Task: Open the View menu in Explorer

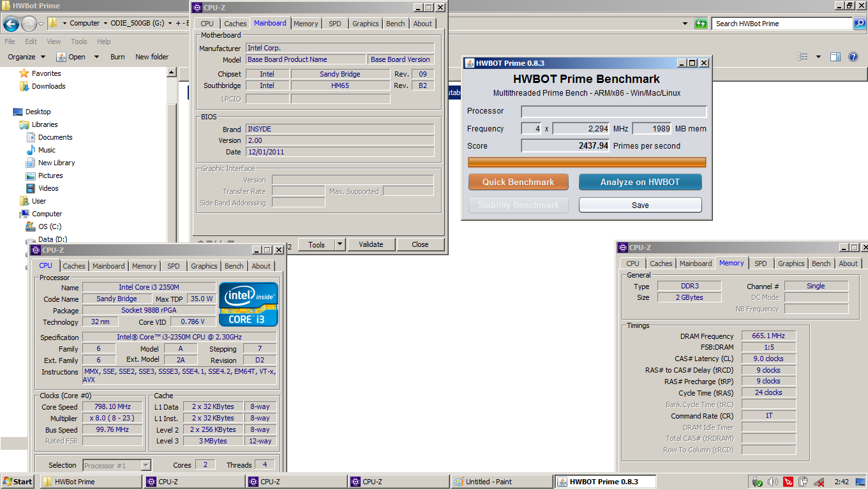Action: [54, 41]
